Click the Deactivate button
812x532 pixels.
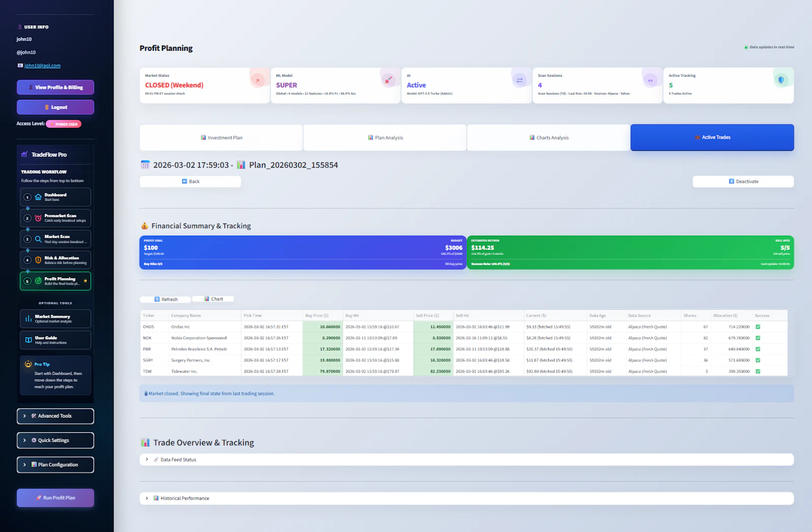743,182
